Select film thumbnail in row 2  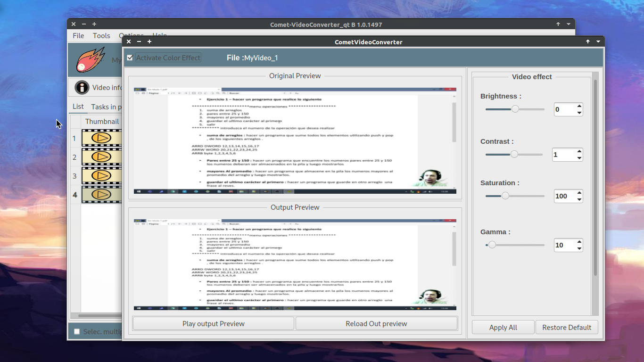pos(102,157)
